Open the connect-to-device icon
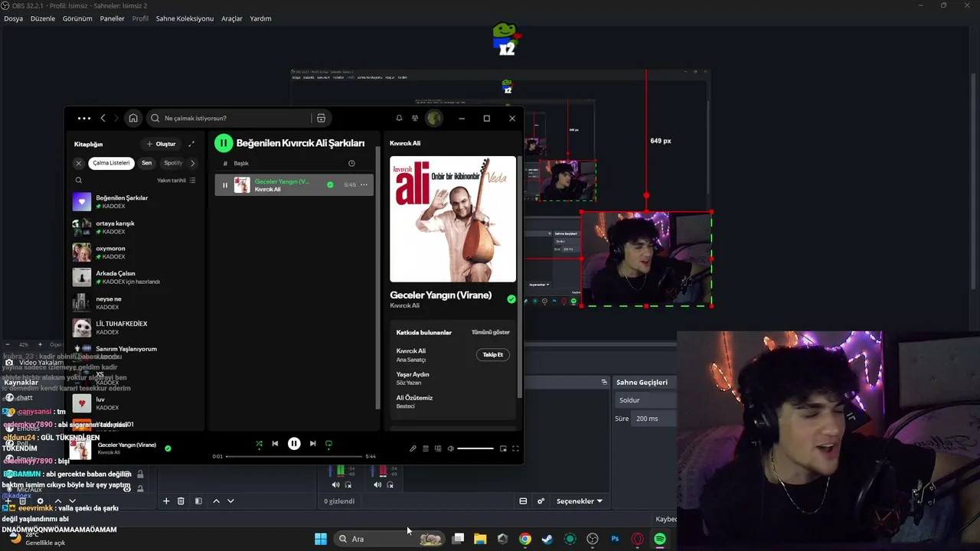 (438, 448)
